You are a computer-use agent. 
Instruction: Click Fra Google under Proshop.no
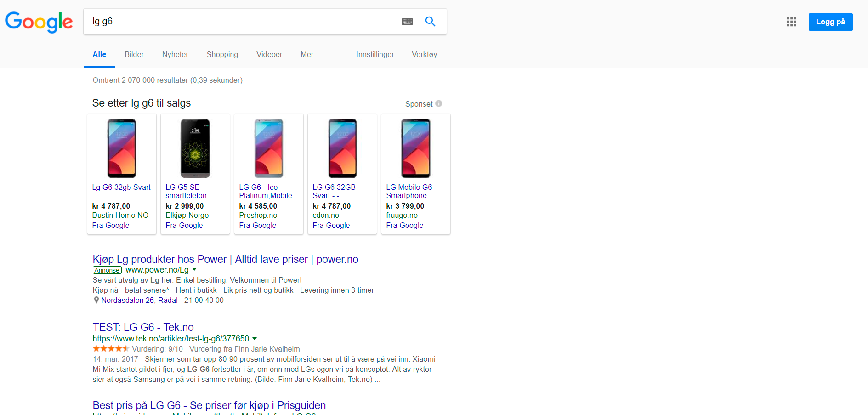[x=258, y=225]
